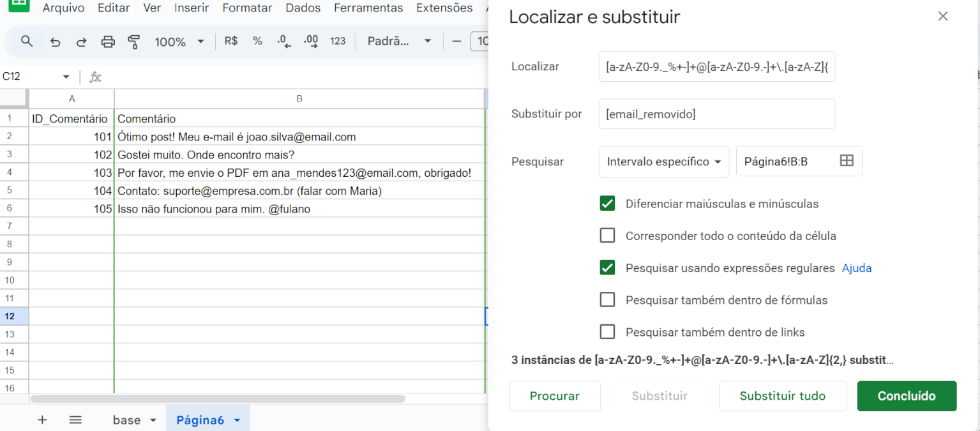
Task: Switch to the base sheet tab
Action: pos(126,420)
